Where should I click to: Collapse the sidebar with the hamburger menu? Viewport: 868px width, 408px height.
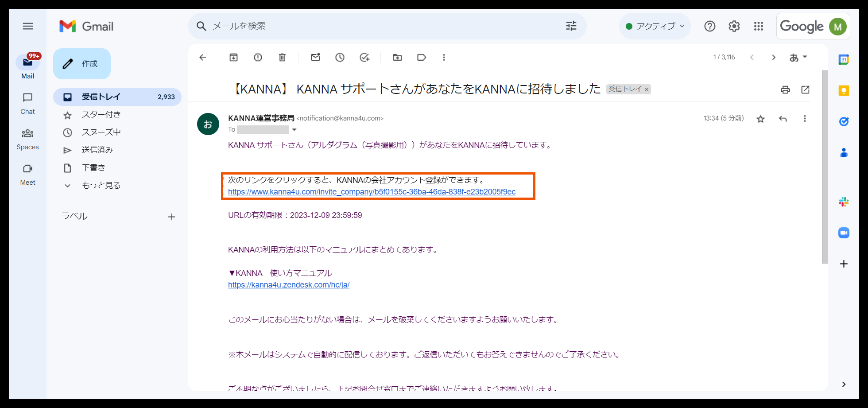27,26
